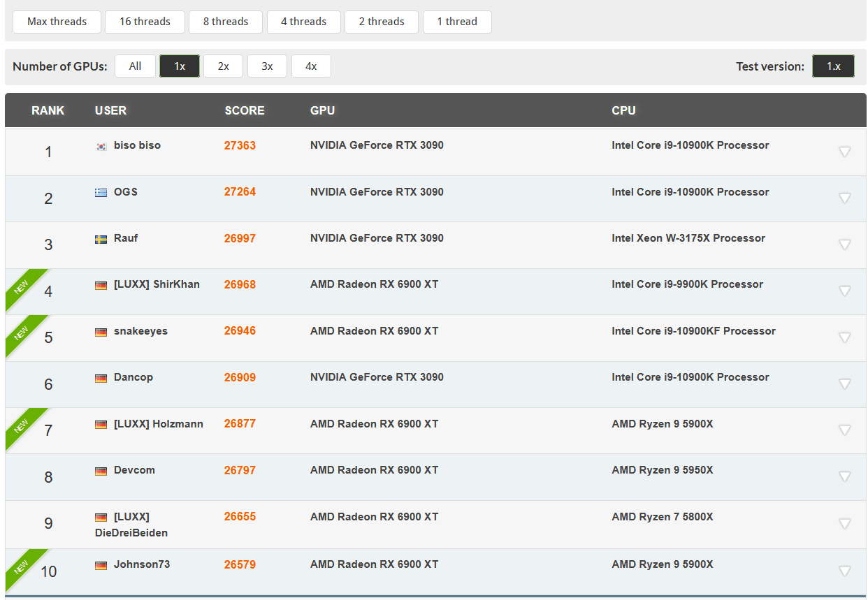The height and width of the screenshot is (600, 868).
Task: Select 2 threads filter
Action: click(x=382, y=22)
